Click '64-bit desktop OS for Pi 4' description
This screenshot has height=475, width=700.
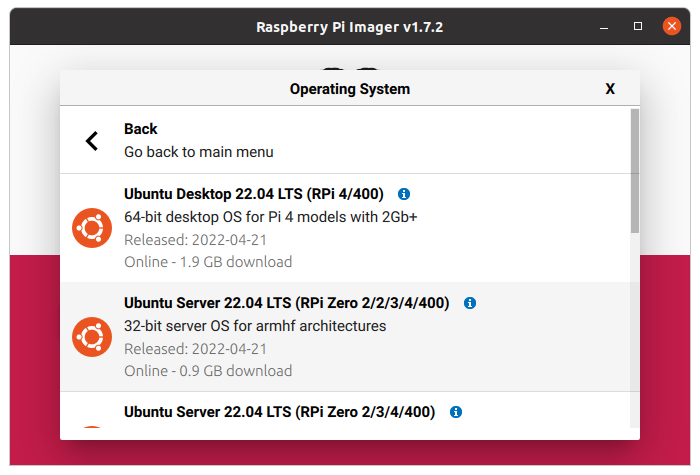pos(270,217)
